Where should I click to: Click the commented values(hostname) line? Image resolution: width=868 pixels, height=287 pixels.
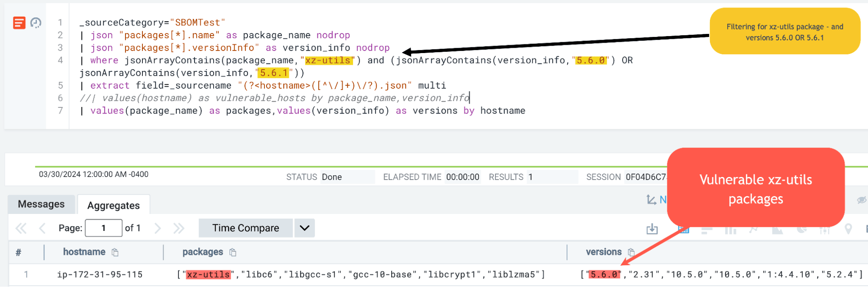[x=274, y=98]
